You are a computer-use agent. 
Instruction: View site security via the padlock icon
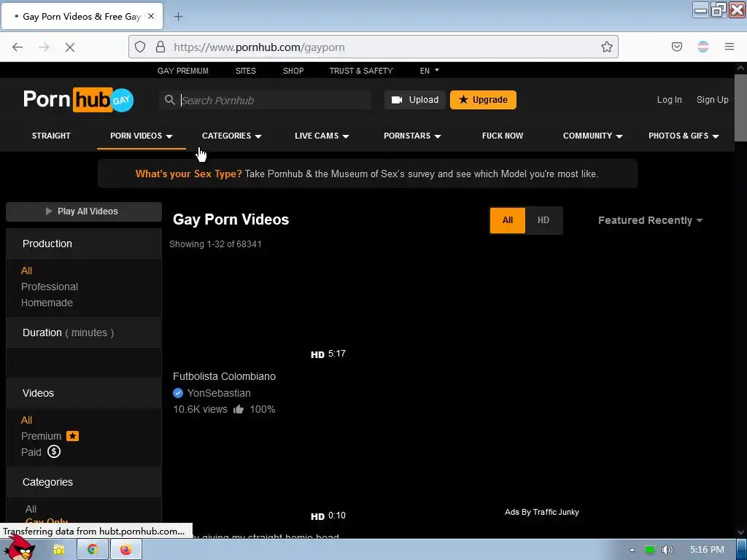point(160,47)
